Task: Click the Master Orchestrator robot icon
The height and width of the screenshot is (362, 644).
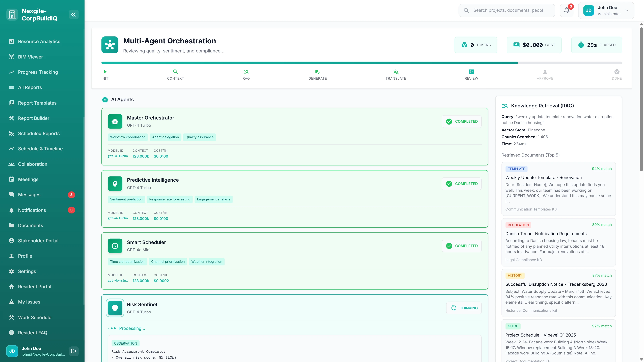Action: pyautogui.click(x=115, y=121)
